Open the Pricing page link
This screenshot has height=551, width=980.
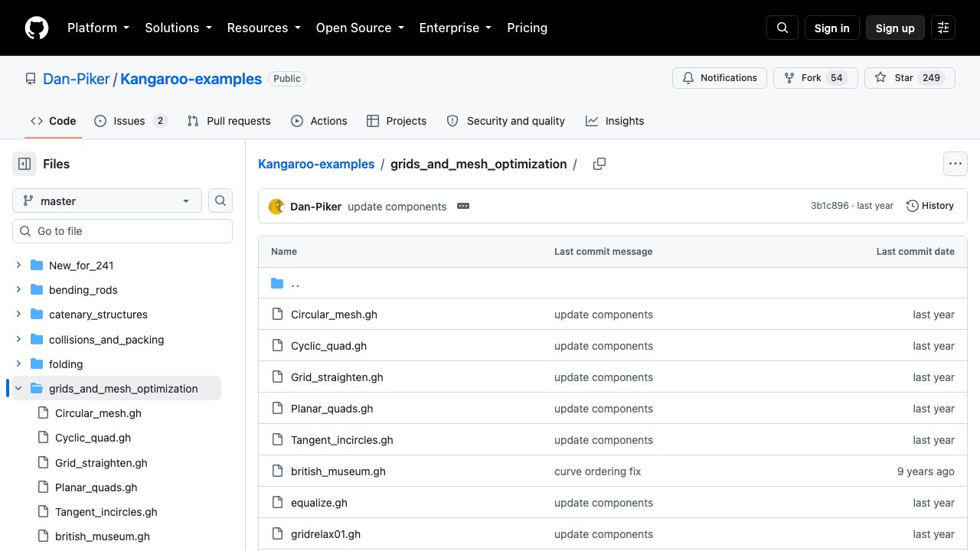coord(527,28)
